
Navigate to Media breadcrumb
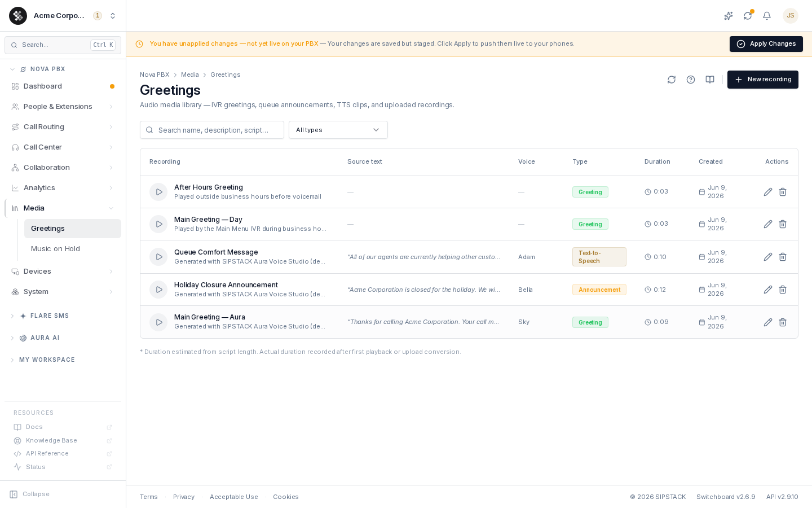point(190,75)
